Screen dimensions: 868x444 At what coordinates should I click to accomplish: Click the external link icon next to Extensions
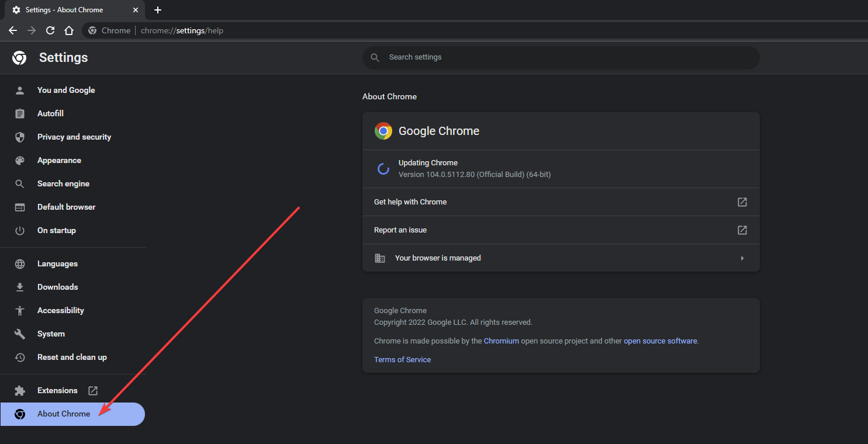[93, 390]
